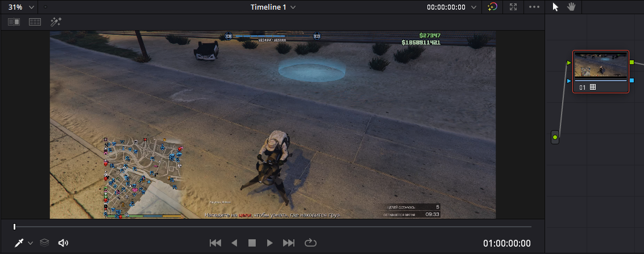Click the video preview image in viewer
This screenshot has height=254, width=644.
(273, 125)
